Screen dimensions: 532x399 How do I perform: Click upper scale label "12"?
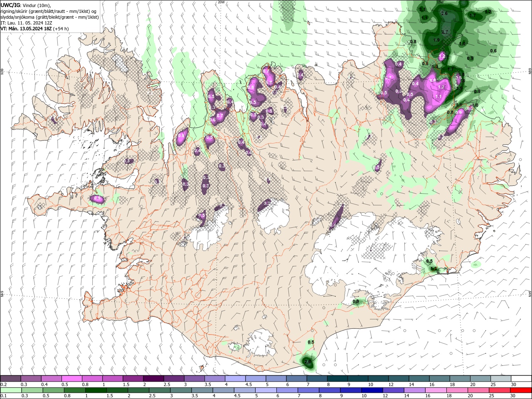tap(391, 384)
